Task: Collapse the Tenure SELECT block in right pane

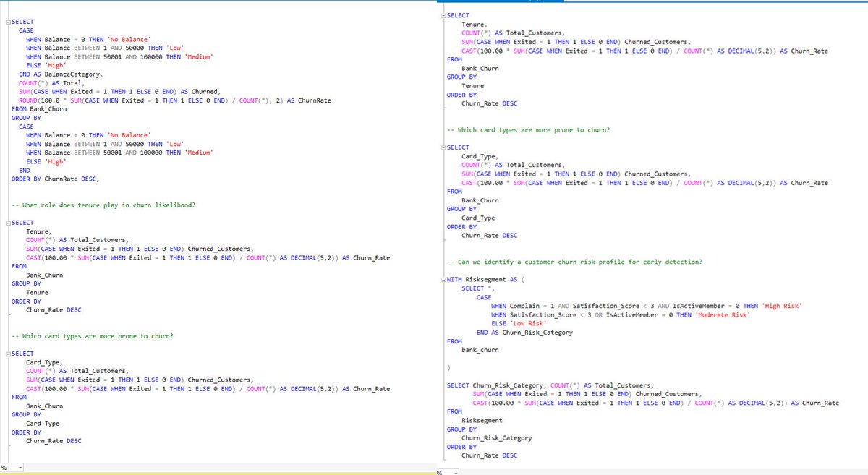Action: (443, 16)
